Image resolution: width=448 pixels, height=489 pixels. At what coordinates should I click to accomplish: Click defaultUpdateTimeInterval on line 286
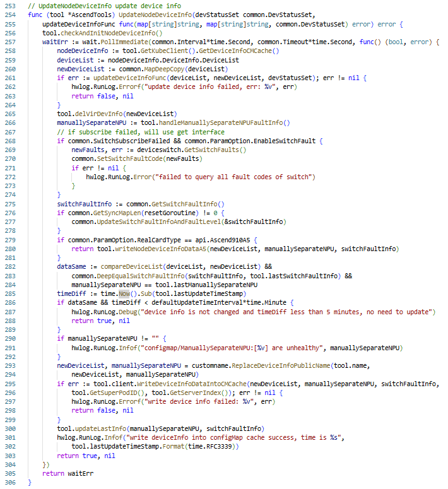click(197, 302)
